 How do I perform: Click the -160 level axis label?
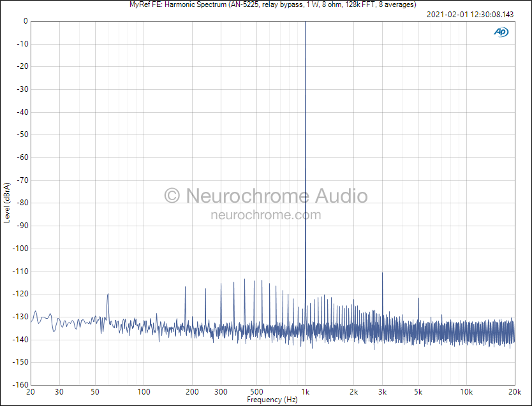(20, 385)
